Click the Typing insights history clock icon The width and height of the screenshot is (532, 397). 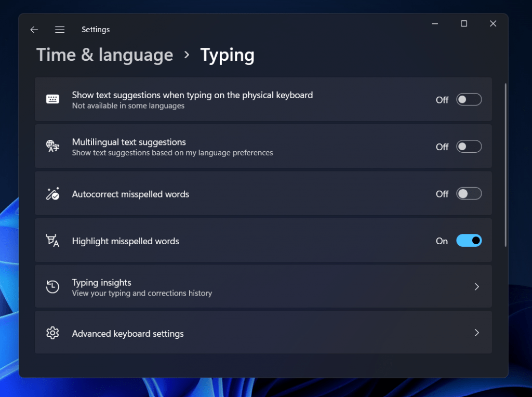(52, 286)
